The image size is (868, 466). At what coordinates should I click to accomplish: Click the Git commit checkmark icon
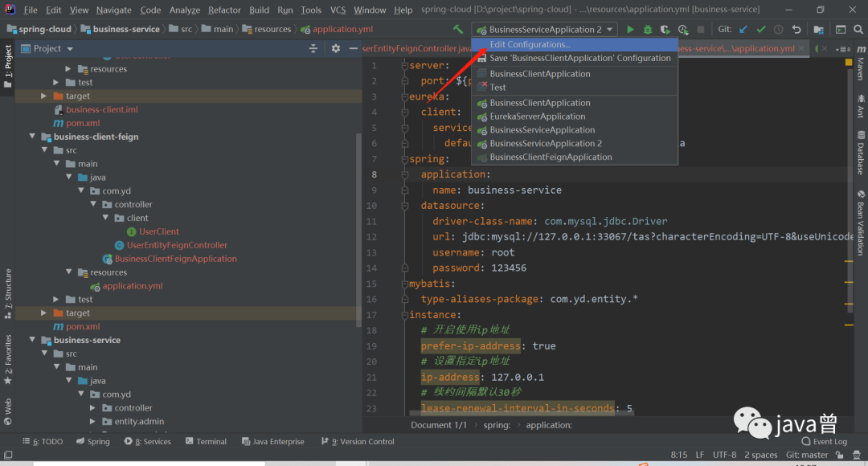[x=761, y=30]
